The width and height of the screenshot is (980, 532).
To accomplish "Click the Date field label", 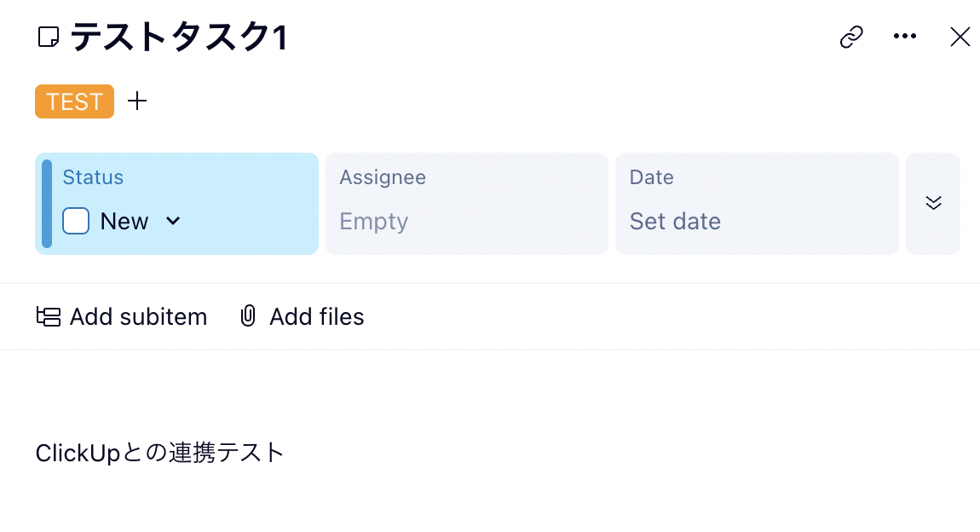I will [651, 177].
